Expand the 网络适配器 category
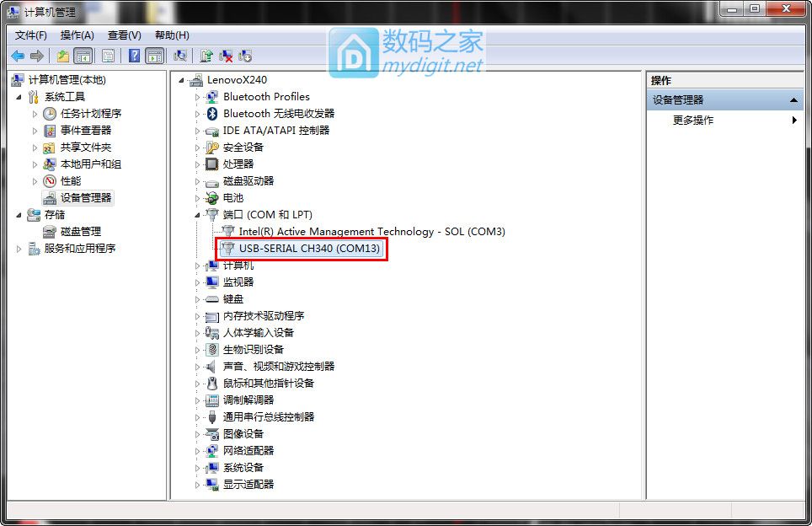 coord(197,451)
